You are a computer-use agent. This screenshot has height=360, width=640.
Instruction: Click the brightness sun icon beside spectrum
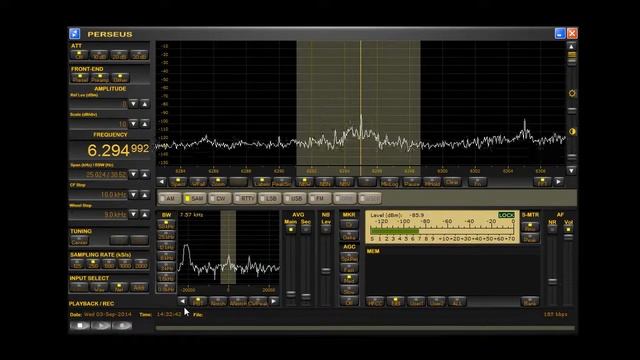tap(572, 93)
